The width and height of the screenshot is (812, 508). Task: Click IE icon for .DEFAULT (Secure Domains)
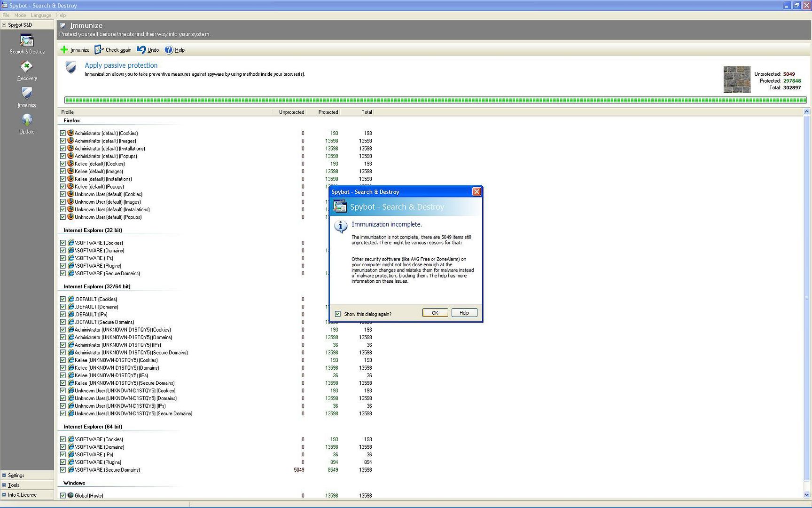71,322
